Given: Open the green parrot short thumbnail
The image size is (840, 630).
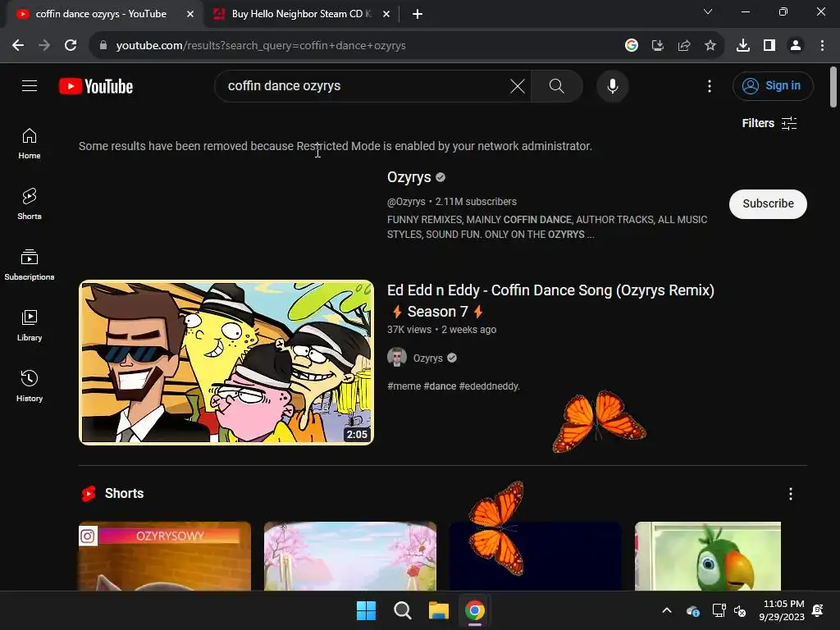Looking at the screenshot, I should pyautogui.click(x=708, y=556).
